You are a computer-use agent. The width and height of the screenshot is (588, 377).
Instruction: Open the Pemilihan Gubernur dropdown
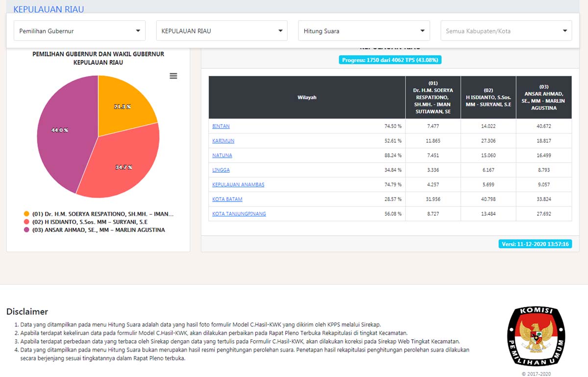point(79,31)
